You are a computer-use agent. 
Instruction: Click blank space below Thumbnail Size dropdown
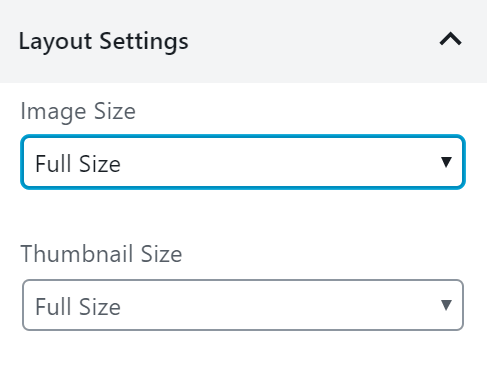coord(243,350)
